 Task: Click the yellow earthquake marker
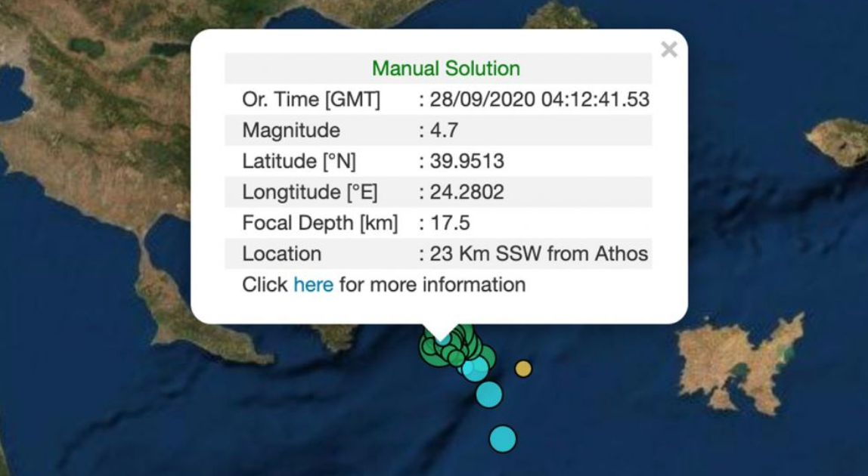[523, 369]
